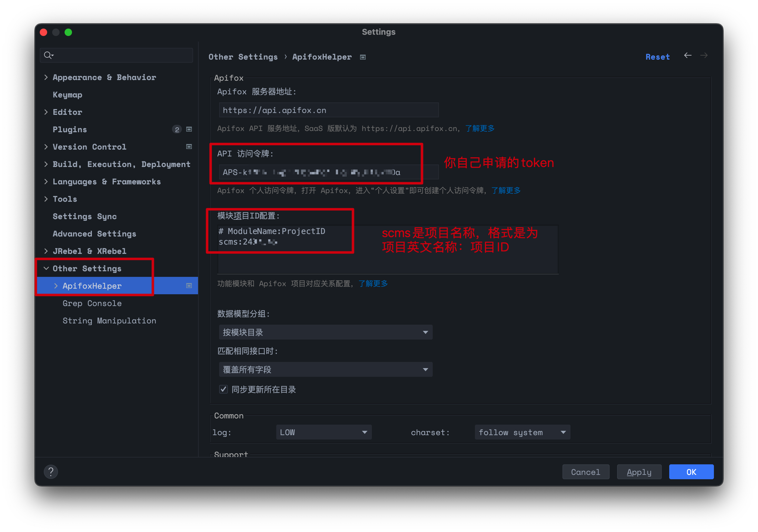Expand Build, Execution, Deployment section
The width and height of the screenshot is (758, 532).
click(x=46, y=164)
